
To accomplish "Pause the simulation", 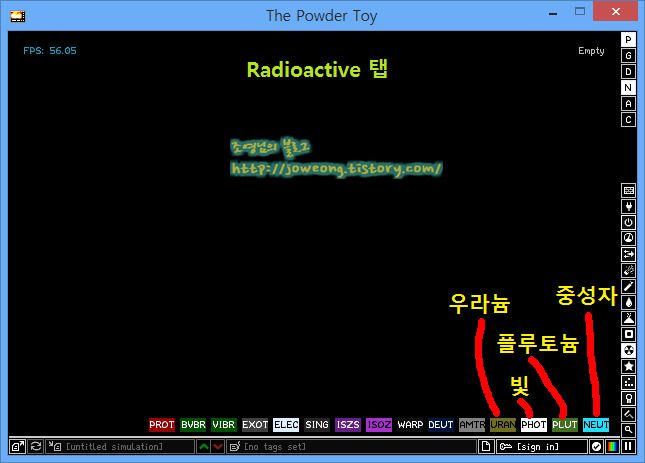I will click(628, 447).
